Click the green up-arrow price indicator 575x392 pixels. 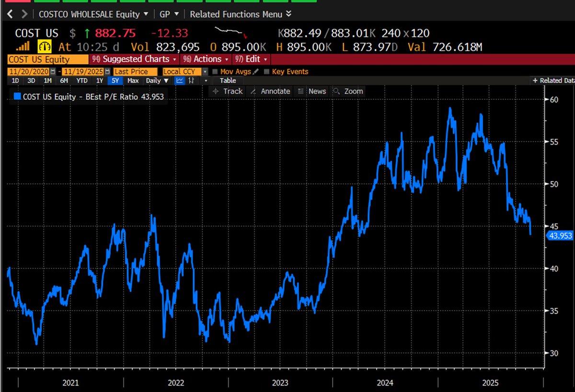[x=87, y=33]
